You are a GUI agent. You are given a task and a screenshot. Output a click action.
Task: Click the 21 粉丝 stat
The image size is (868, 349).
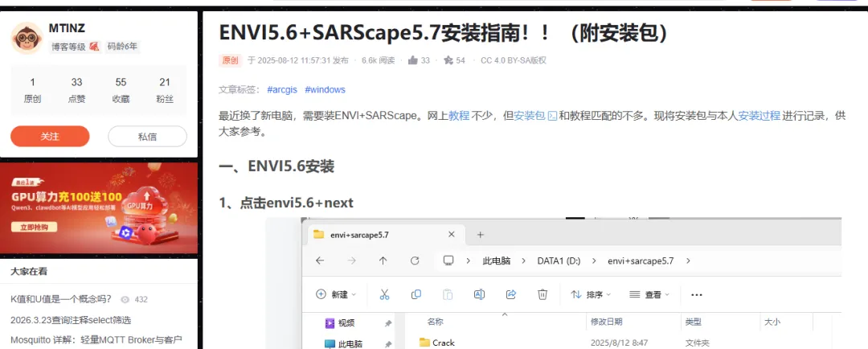(165, 90)
